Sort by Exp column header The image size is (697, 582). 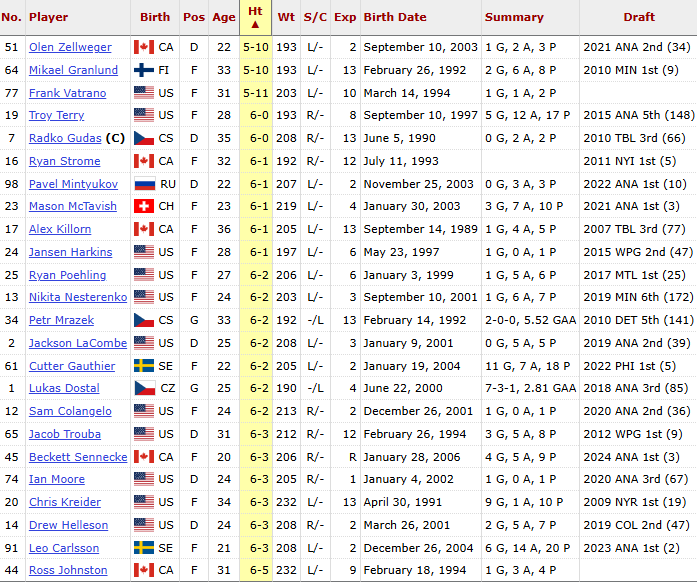point(345,17)
